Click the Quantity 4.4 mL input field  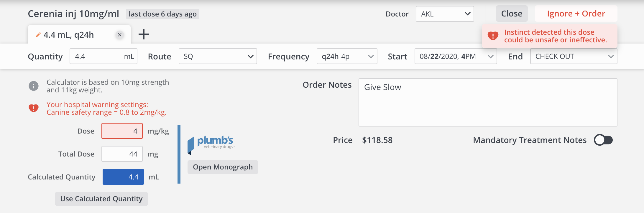click(97, 56)
